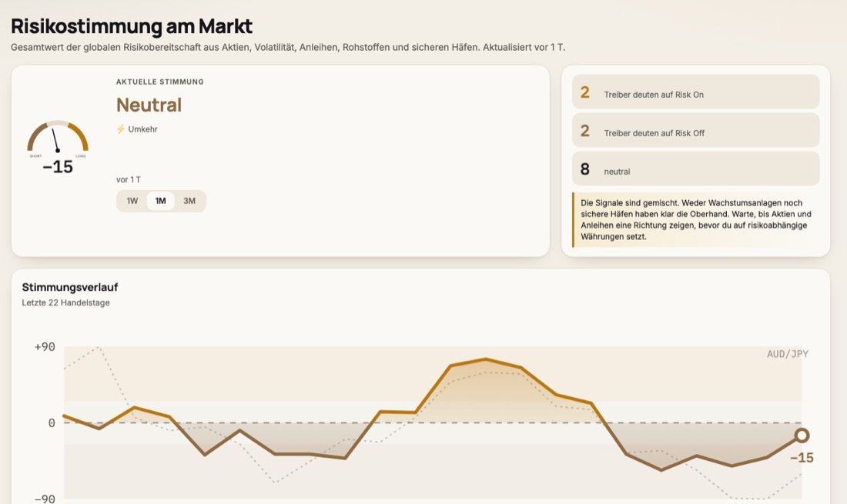
Task: Click the 'vor 1 T' timestamp text
Action: [x=129, y=180]
